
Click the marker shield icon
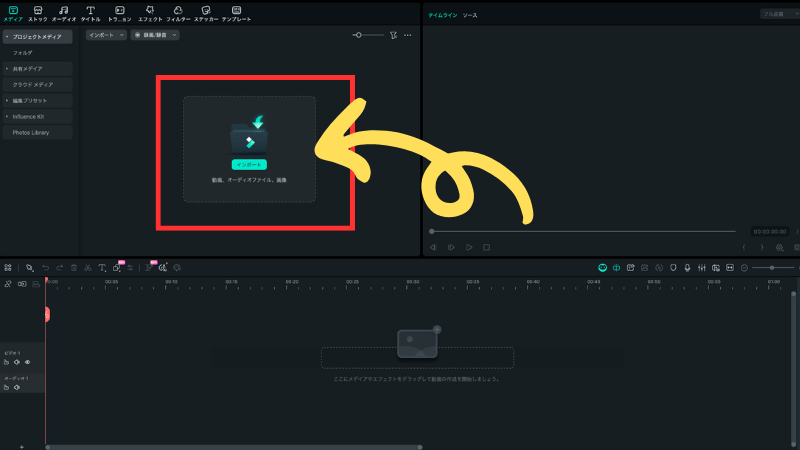[x=673, y=268]
